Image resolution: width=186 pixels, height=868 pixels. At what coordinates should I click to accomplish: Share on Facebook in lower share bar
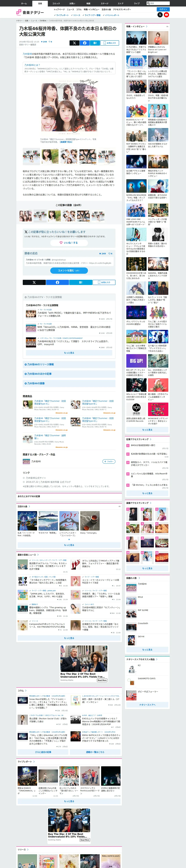pos(57,282)
